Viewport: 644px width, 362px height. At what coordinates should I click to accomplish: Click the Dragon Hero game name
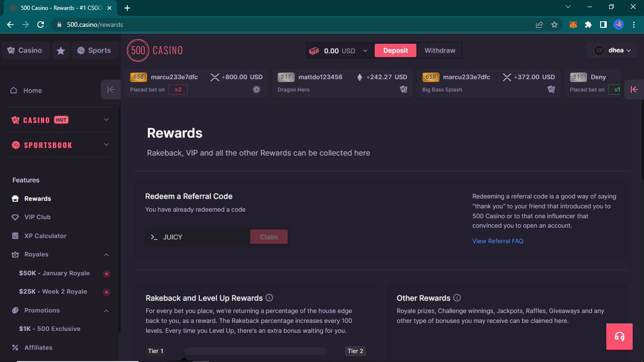point(294,90)
